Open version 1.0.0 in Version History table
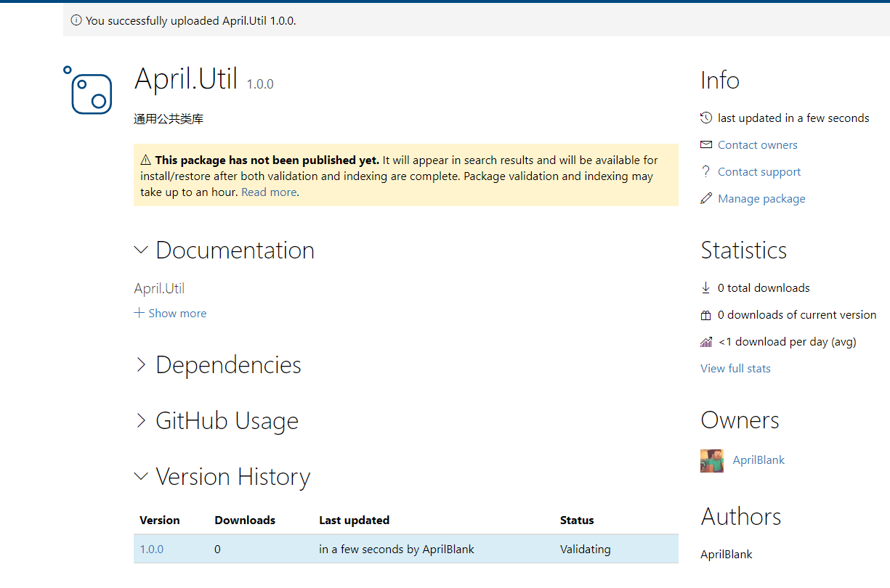The image size is (890, 588). (x=151, y=550)
